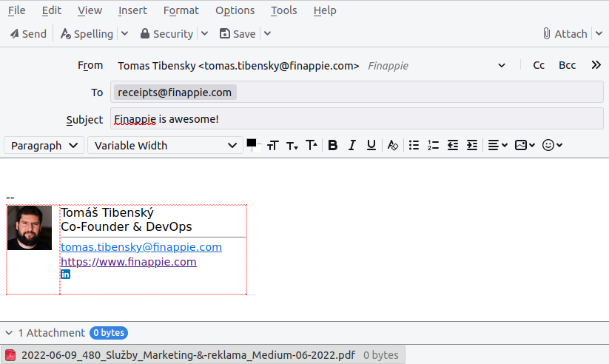
Task: Open the Variable Width font dropdown
Action: pyautogui.click(x=164, y=146)
